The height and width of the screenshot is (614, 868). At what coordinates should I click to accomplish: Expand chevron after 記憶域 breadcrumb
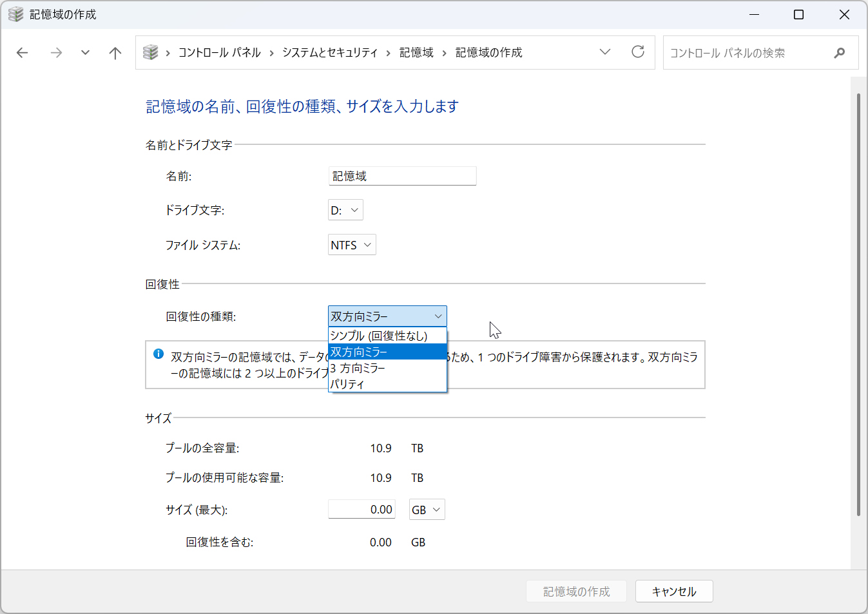click(x=445, y=53)
